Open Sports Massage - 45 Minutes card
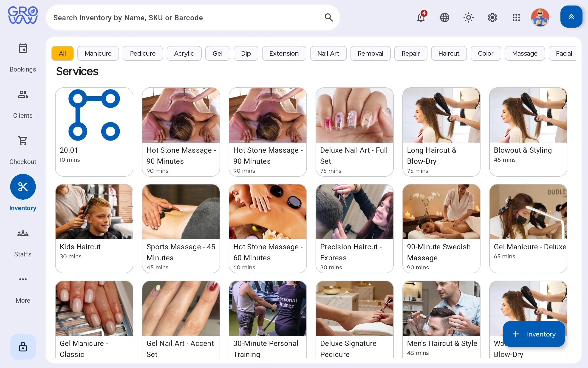The height and width of the screenshot is (368, 588). pos(181,229)
